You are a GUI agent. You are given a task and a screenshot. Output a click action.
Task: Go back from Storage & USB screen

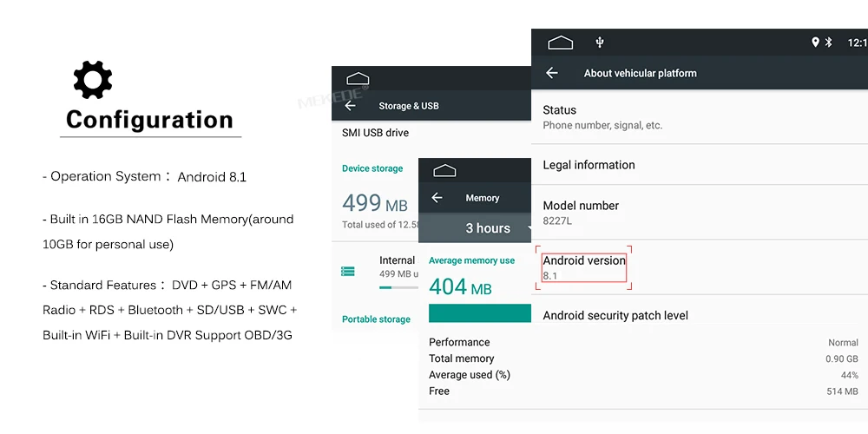point(350,106)
